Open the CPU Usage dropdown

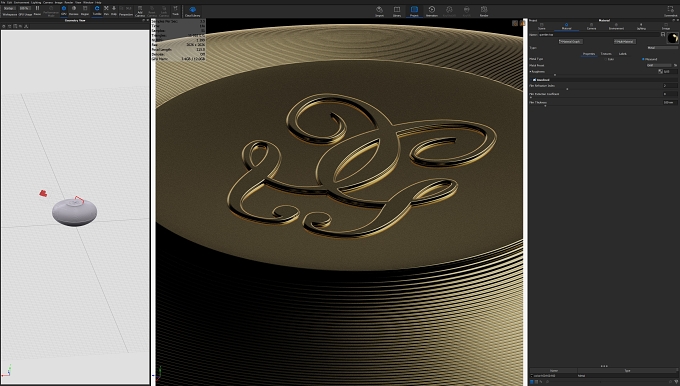pyautogui.click(x=25, y=8)
